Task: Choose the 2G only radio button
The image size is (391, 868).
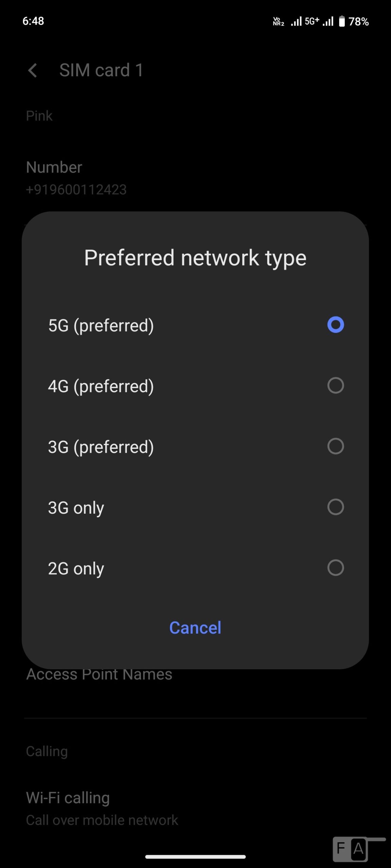Action: pyautogui.click(x=335, y=568)
